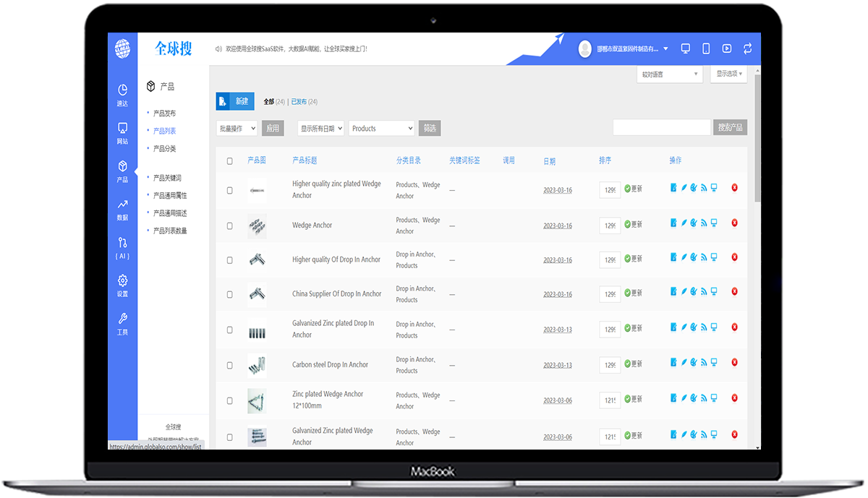The height and width of the screenshot is (498, 868).
Task: Click RSS icon for Wedge Anchor row
Action: (704, 223)
